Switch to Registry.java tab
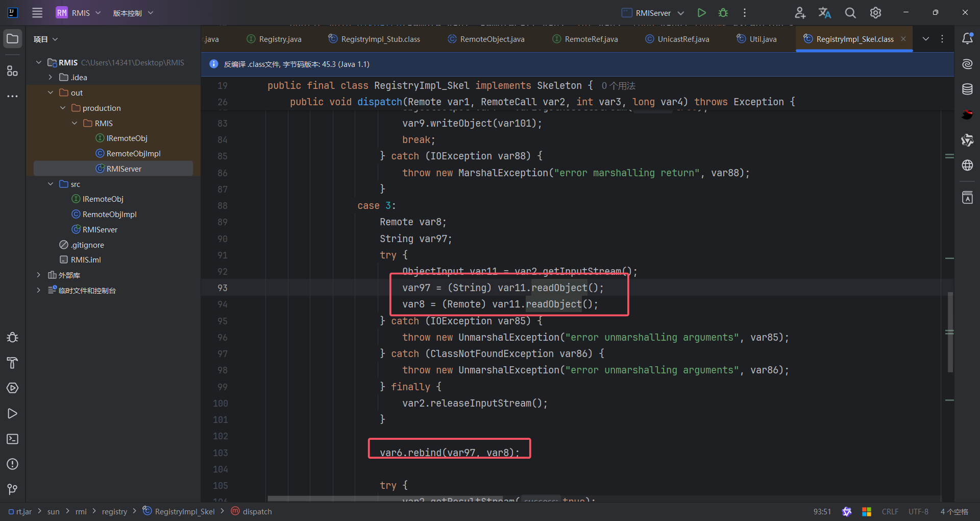This screenshot has width=980, height=521. [274, 39]
